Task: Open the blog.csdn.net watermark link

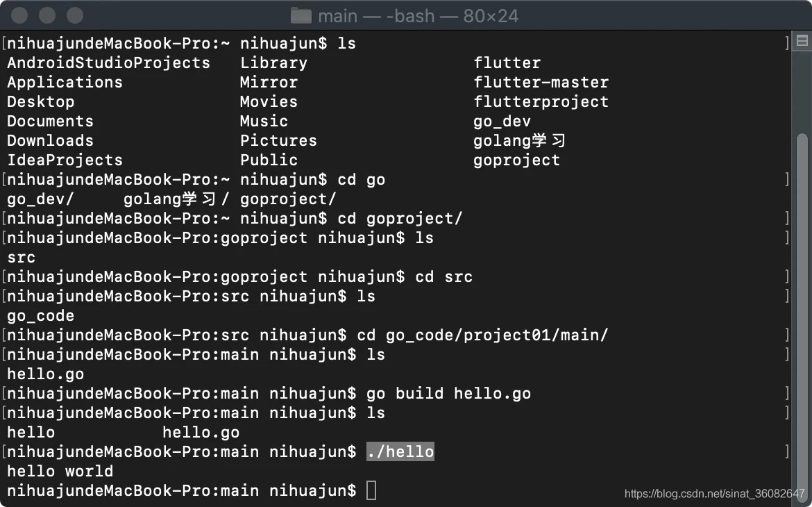Action: [x=714, y=494]
